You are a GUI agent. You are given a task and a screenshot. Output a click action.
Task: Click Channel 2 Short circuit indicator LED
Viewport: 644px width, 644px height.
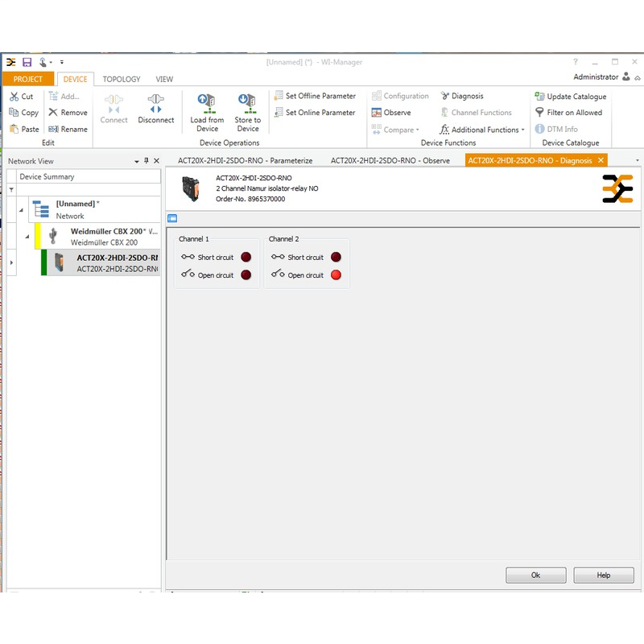[x=336, y=257]
